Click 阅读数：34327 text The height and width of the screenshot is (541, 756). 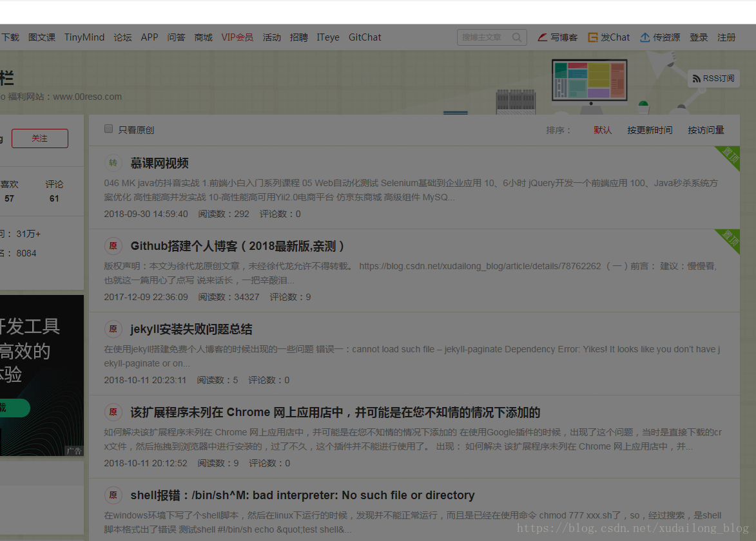click(x=229, y=298)
